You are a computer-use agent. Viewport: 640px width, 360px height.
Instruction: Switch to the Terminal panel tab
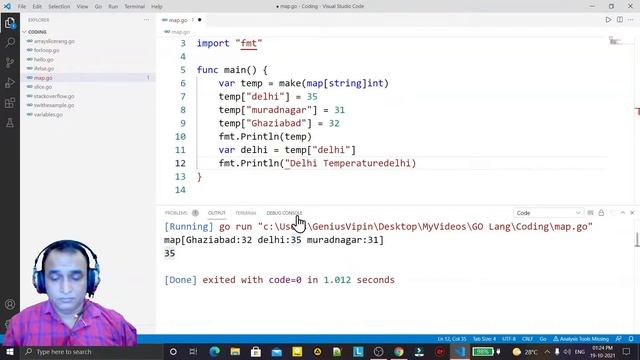(245, 213)
